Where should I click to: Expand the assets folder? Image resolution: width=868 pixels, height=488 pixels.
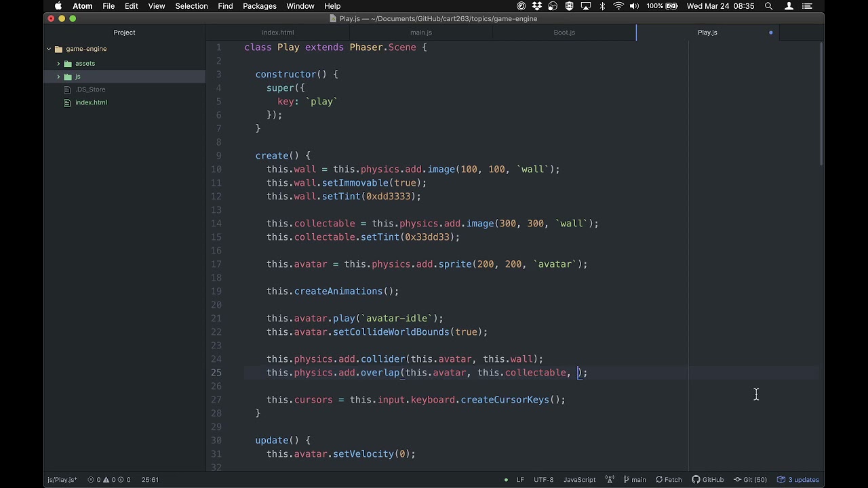(58, 64)
